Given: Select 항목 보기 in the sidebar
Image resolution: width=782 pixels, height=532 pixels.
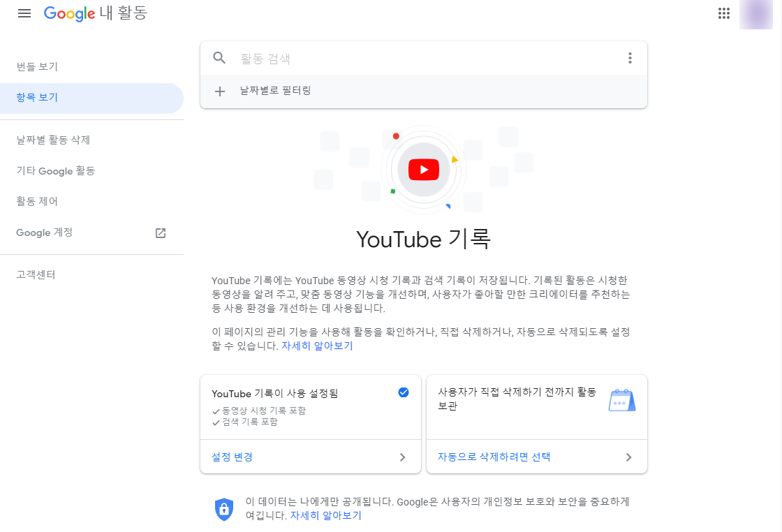Looking at the screenshot, I should click(x=91, y=98).
